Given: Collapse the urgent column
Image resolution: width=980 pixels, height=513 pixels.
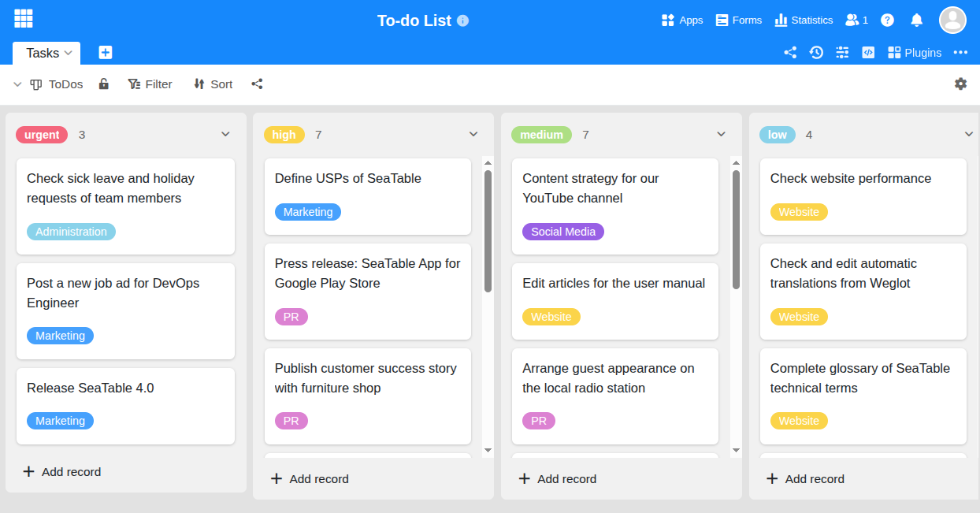Looking at the screenshot, I should [x=226, y=135].
